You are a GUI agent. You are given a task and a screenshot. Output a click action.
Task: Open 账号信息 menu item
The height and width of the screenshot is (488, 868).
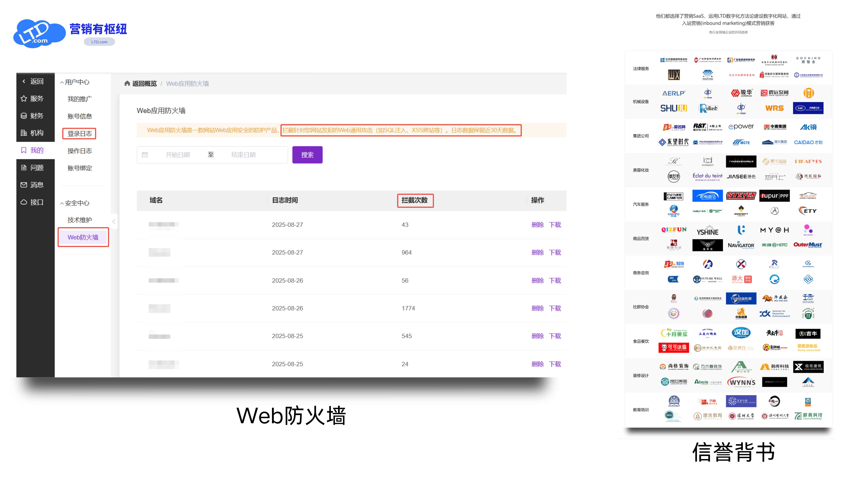(80, 116)
